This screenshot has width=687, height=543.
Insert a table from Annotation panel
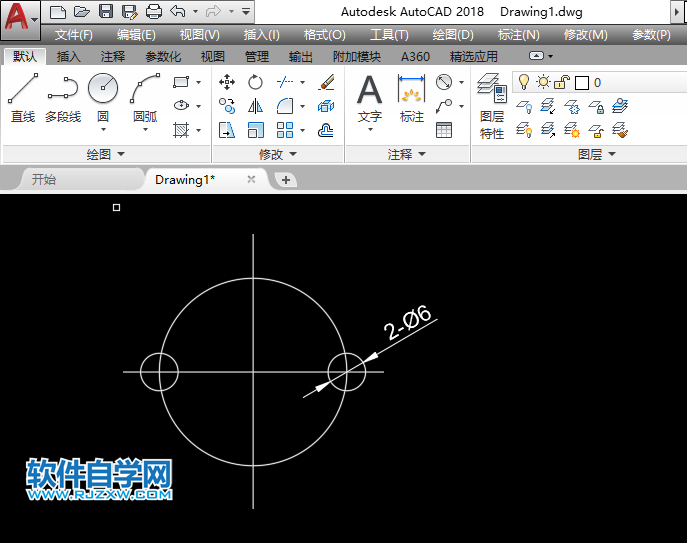point(444,130)
